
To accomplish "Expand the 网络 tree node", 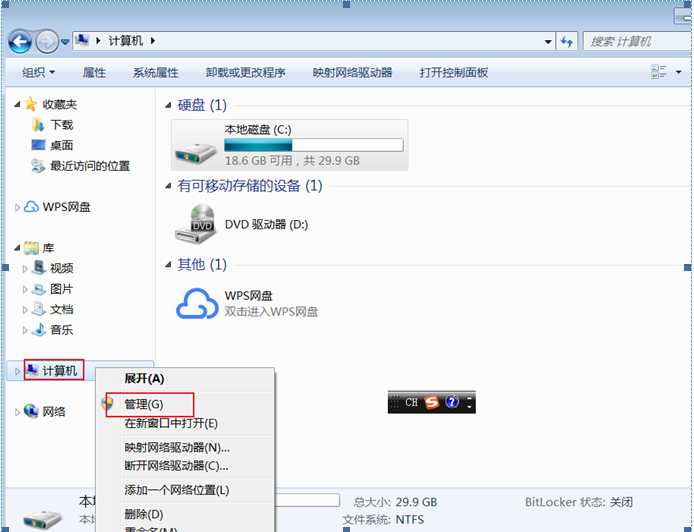I will tap(17, 412).
